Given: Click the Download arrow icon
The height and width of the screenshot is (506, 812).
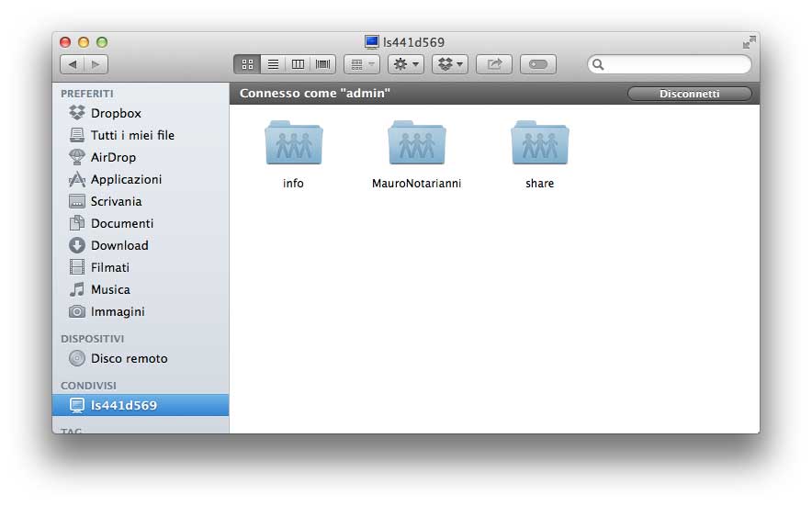Looking at the screenshot, I should coord(77,245).
